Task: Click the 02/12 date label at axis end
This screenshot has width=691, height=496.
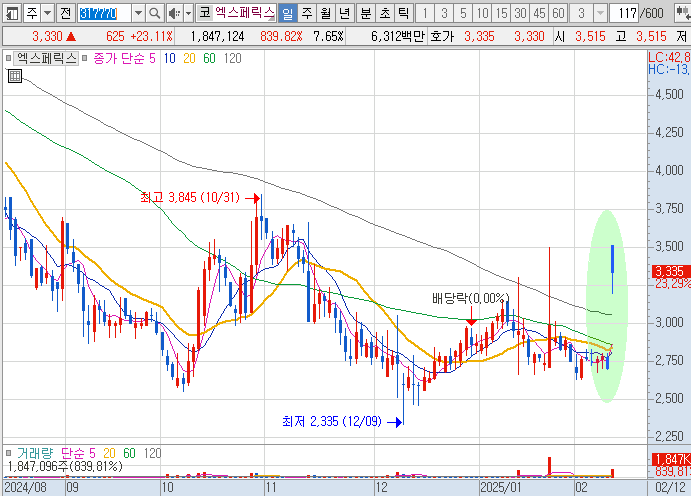Action: coord(670,487)
